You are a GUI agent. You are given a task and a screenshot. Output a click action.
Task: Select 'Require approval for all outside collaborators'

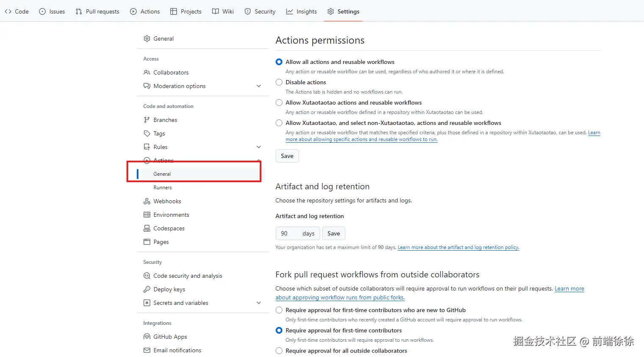[x=279, y=351]
